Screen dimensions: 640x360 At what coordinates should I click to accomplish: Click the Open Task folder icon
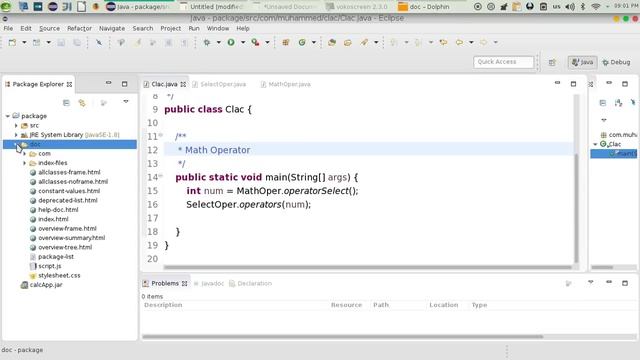coord(348,42)
